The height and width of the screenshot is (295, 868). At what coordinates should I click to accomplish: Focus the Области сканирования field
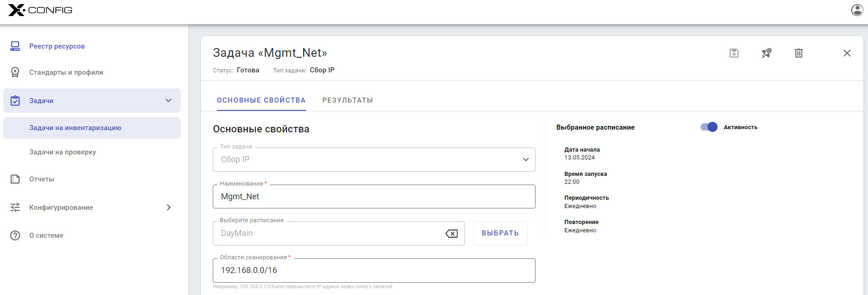tap(374, 271)
